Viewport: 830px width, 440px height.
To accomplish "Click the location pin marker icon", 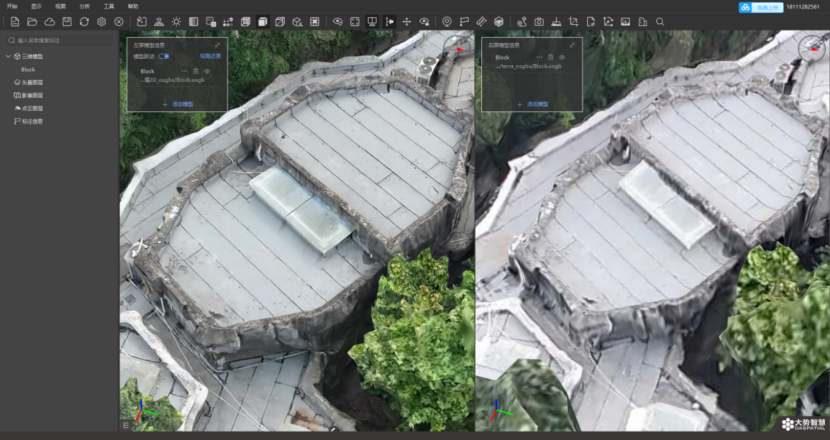I will coord(446,21).
